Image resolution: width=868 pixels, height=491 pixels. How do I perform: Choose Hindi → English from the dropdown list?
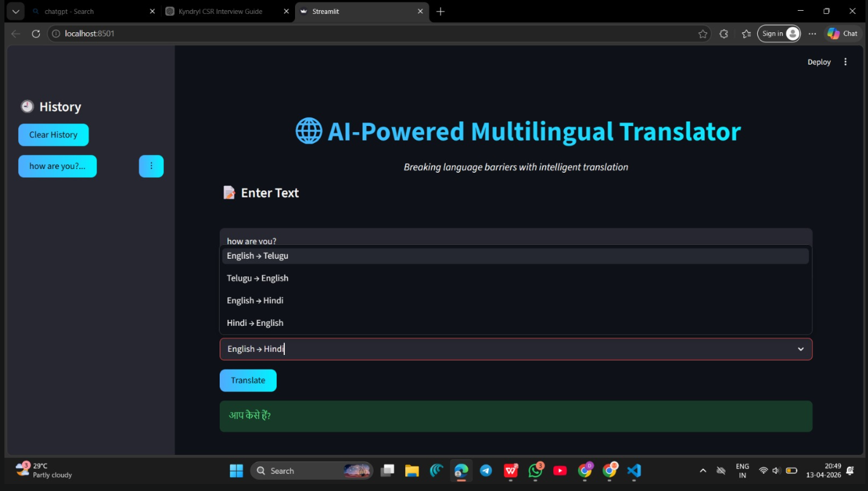pos(515,323)
